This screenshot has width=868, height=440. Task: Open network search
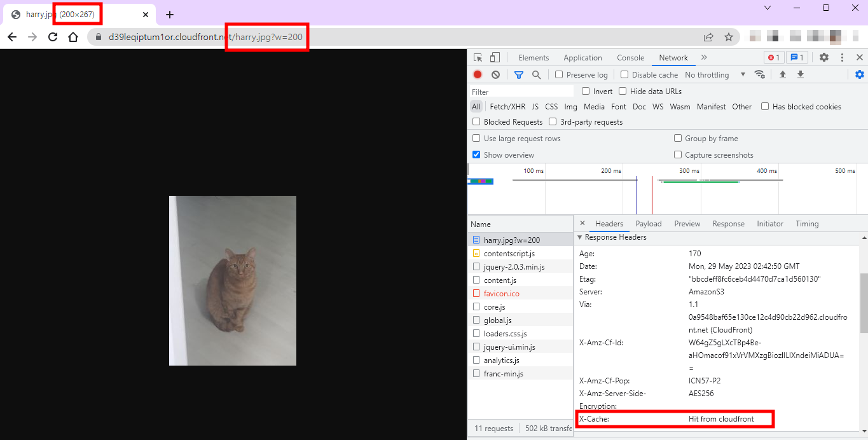[536, 74]
